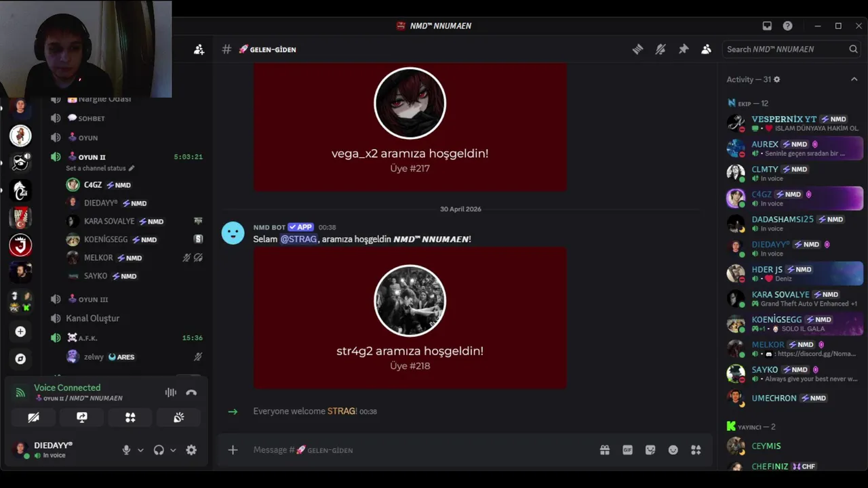
Task: Join the SOHBET voice channel
Action: tap(126, 118)
